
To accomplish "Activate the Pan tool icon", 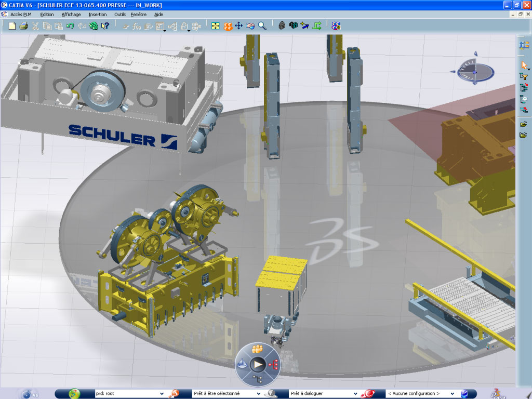I will point(239,25).
